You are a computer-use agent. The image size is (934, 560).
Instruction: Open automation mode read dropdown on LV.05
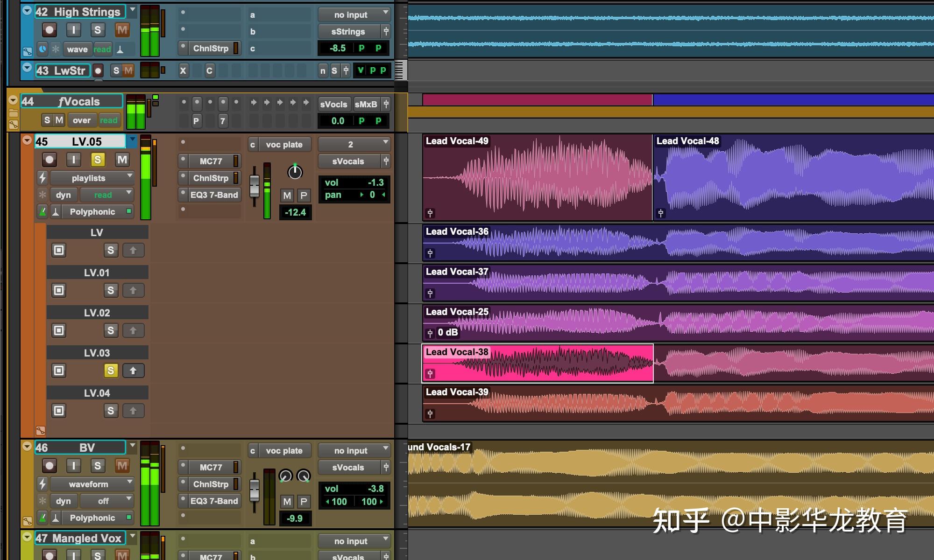(107, 195)
